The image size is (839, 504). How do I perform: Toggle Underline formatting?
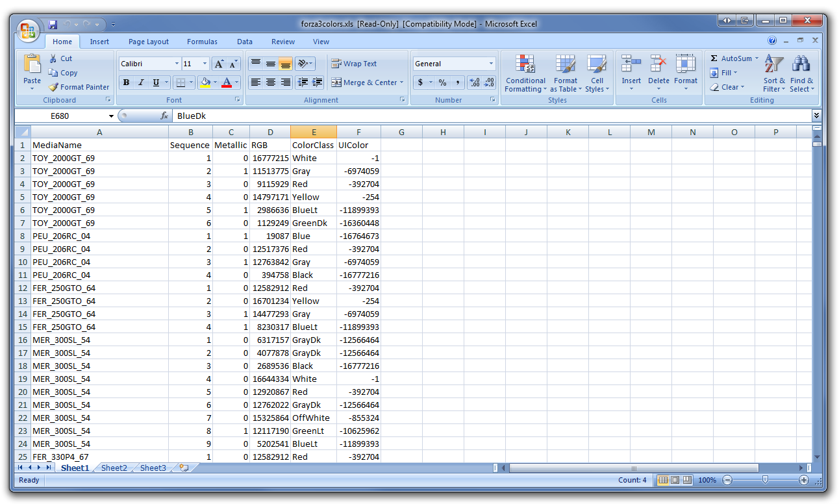click(x=156, y=82)
